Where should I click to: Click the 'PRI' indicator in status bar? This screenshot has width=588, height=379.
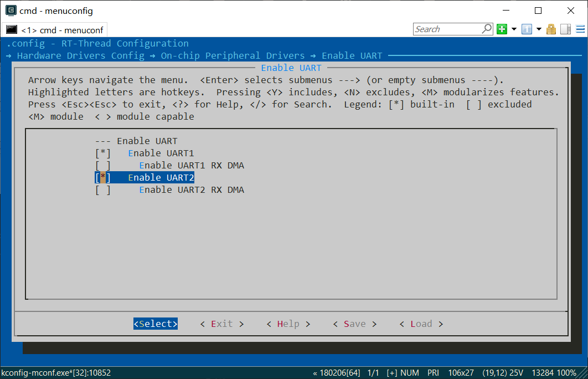[433, 373]
